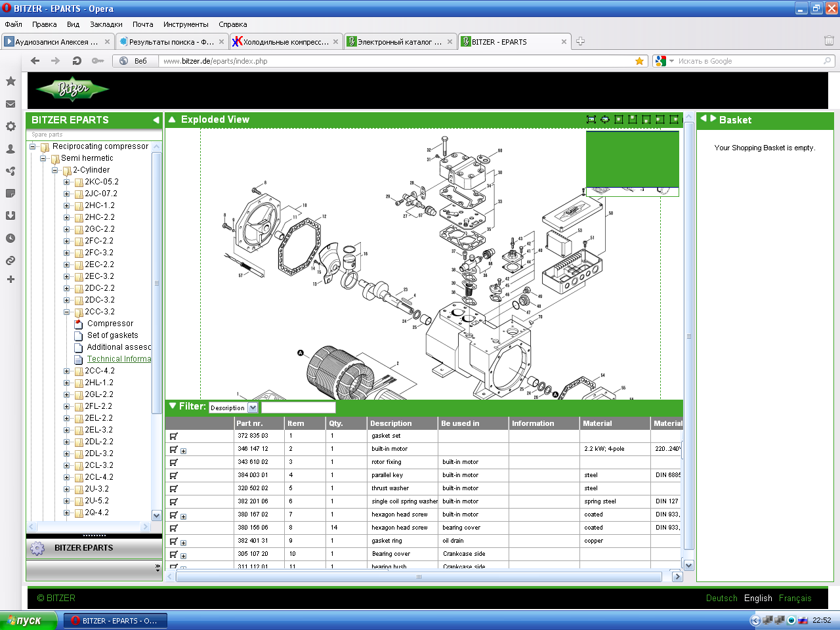The width and height of the screenshot is (840, 630).
Task: Open Opera sidebar Notes panel
Action: pyautogui.click(x=10, y=194)
